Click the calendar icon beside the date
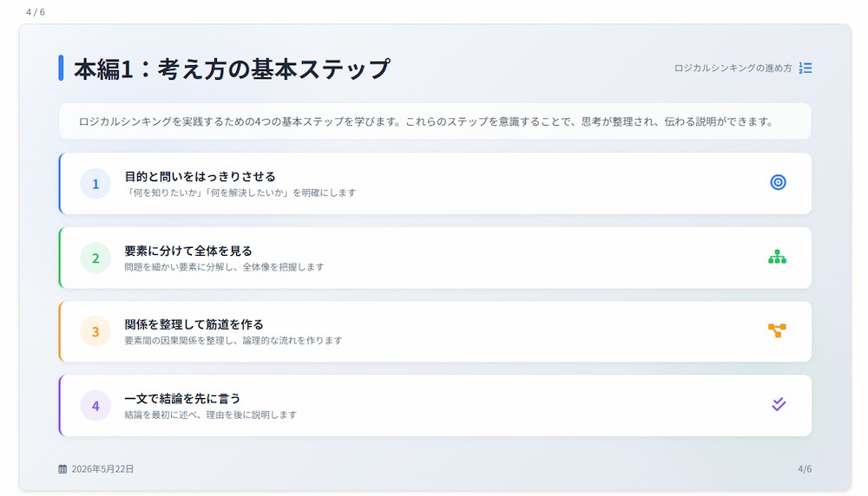868x496 pixels. pos(62,469)
